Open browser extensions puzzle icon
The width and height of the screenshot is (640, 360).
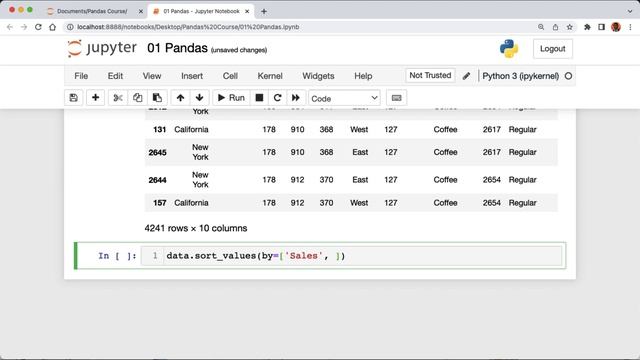click(x=587, y=27)
